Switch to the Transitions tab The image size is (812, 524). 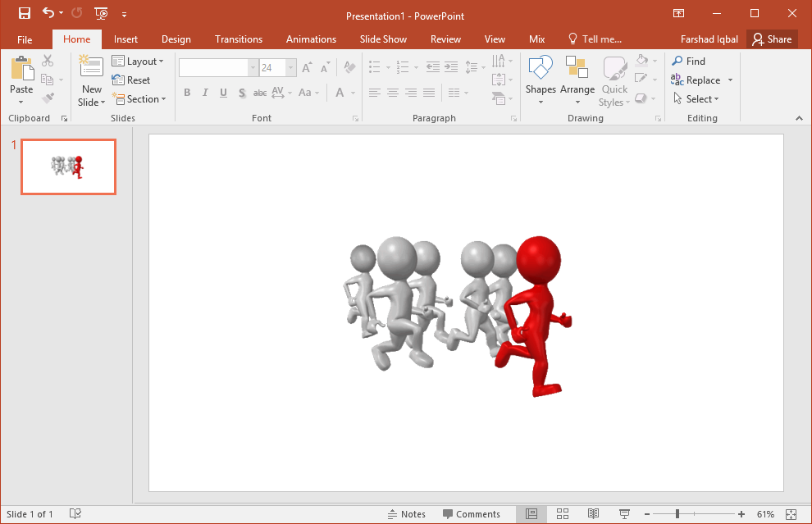pyautogui.click(x=239, y=39)
